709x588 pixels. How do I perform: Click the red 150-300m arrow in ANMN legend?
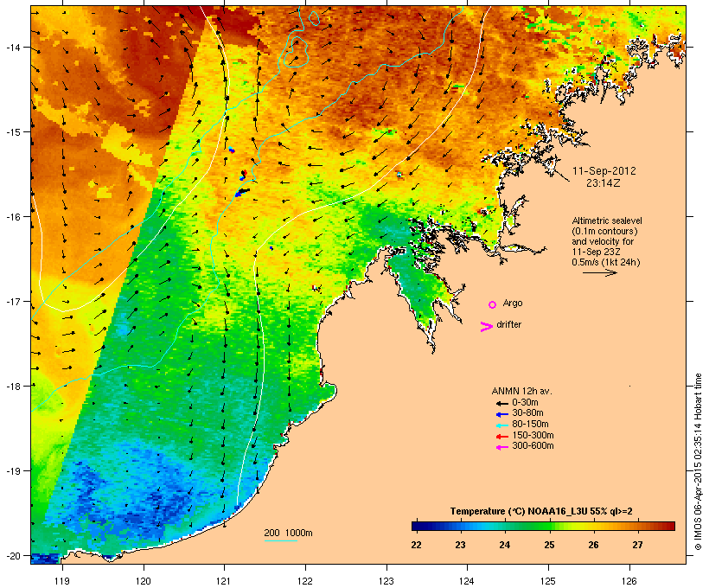(x=501, y=437)
